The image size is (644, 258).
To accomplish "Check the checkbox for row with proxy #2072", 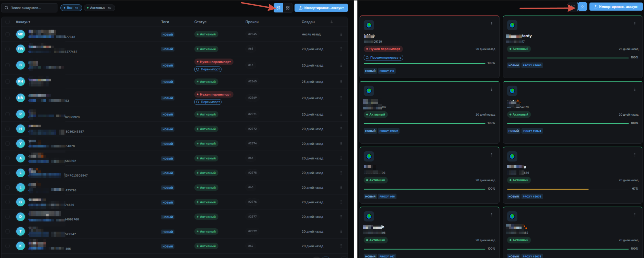I will click(x=7, y=129).
